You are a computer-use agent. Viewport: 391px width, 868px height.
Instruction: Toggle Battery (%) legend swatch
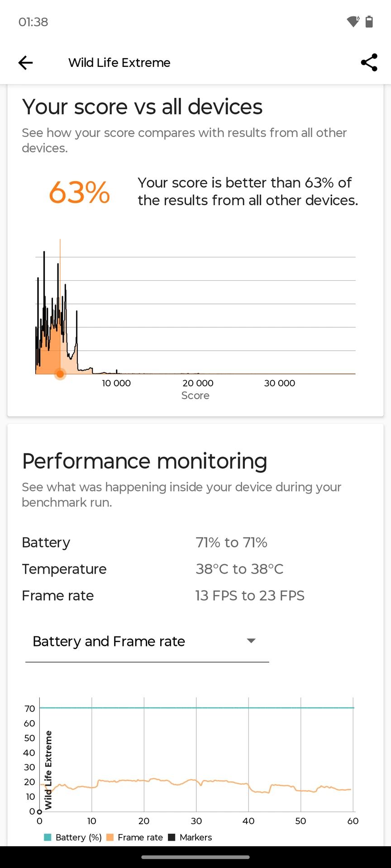[x=48, y=837]
